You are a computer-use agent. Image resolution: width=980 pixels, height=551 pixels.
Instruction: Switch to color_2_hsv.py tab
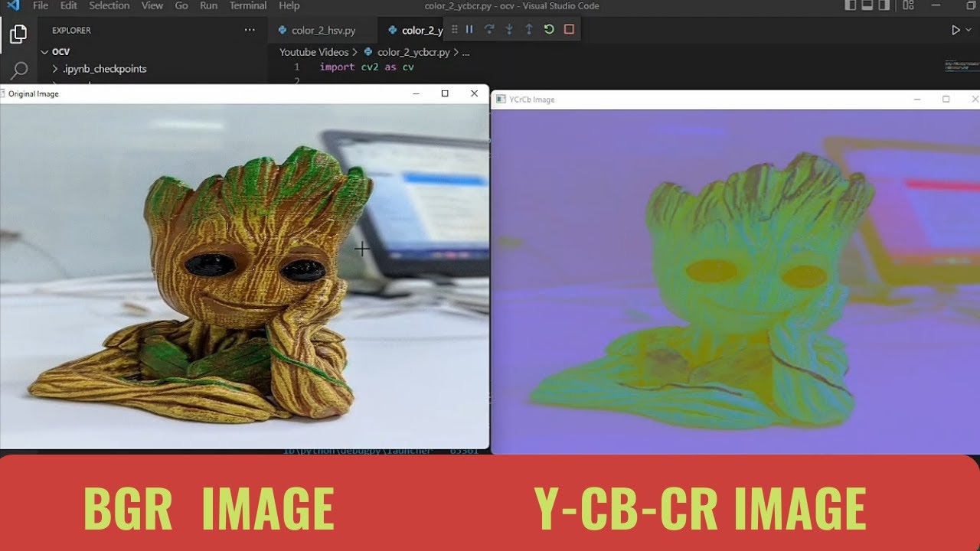tap(323, 31)
